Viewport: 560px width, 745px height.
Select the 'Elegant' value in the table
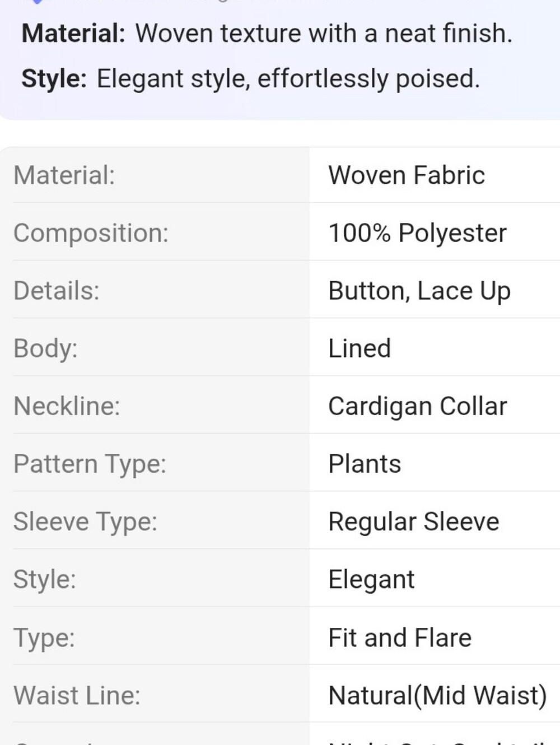tap(371, 580)
